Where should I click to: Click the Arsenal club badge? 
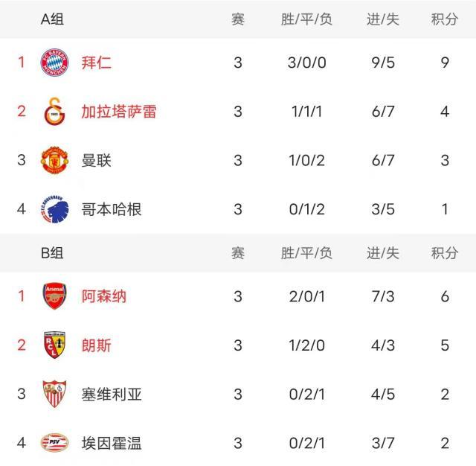(57, 296)
